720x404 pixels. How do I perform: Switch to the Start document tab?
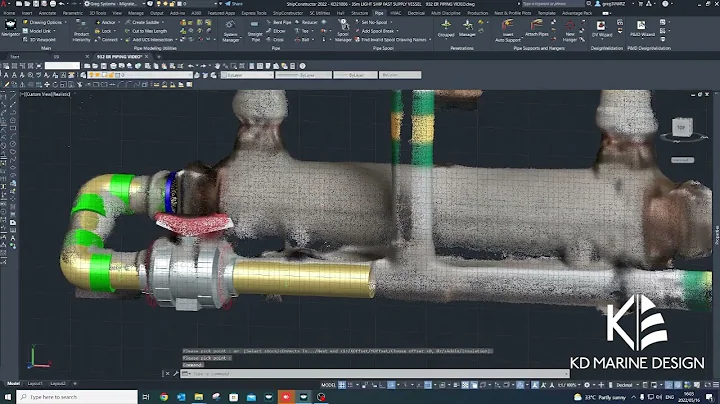[x=15, y=56]
